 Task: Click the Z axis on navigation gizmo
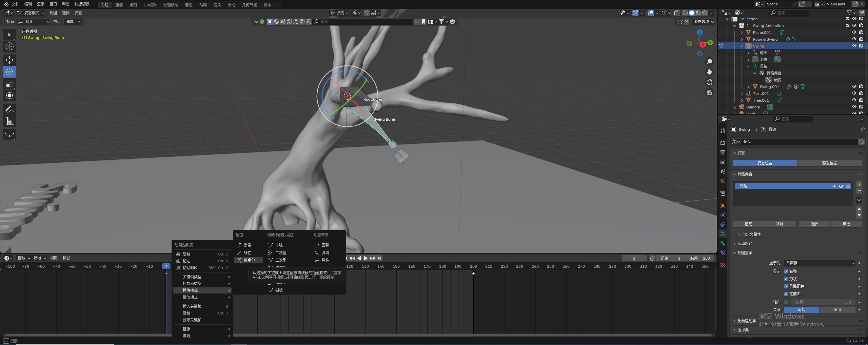[x=700, y=32]
